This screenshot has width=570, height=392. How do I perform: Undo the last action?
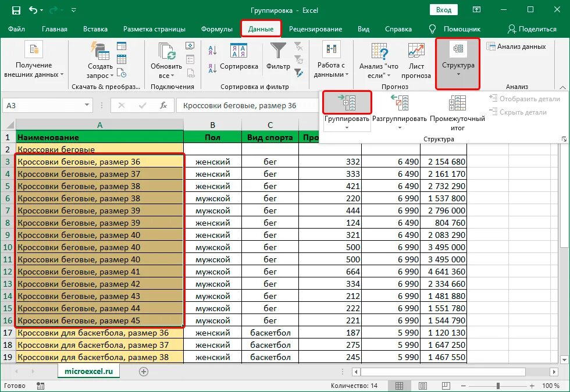pos(33,10)
